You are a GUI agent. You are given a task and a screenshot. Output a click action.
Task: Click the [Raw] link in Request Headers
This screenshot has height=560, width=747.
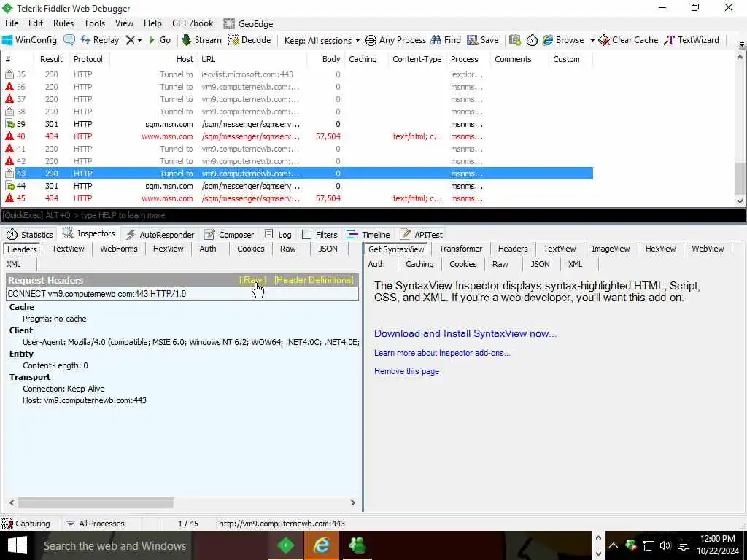click(252, 280)
